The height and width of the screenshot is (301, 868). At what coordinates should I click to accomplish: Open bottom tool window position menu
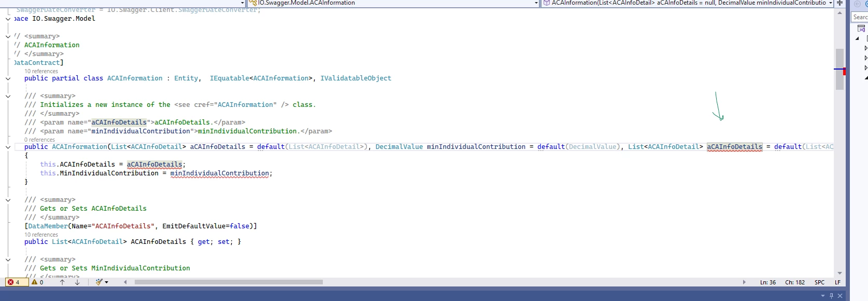pyautogui.click(x=822, y=296)
